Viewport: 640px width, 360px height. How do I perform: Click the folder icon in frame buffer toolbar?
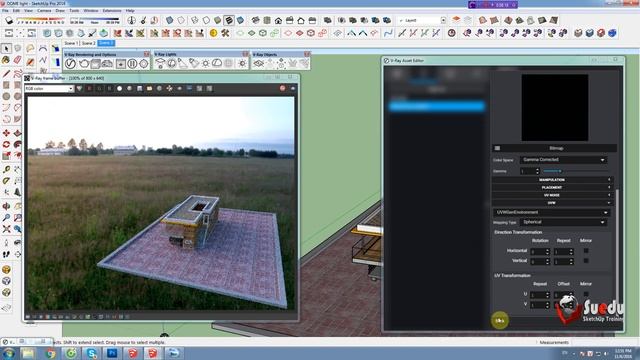click(x=149, y=88)
